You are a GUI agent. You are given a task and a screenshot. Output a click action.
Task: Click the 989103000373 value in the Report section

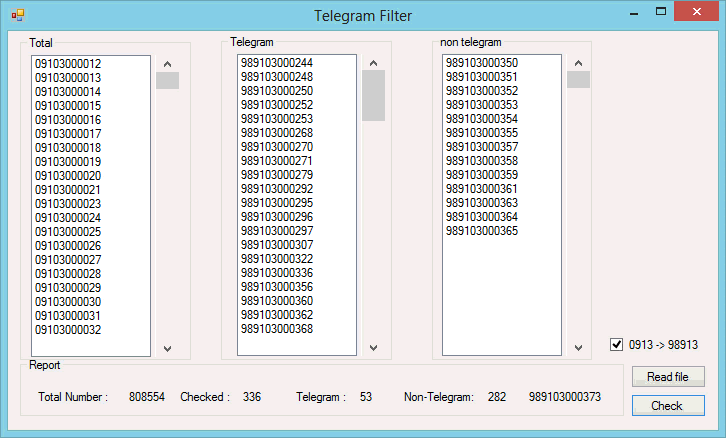(565, 397)
